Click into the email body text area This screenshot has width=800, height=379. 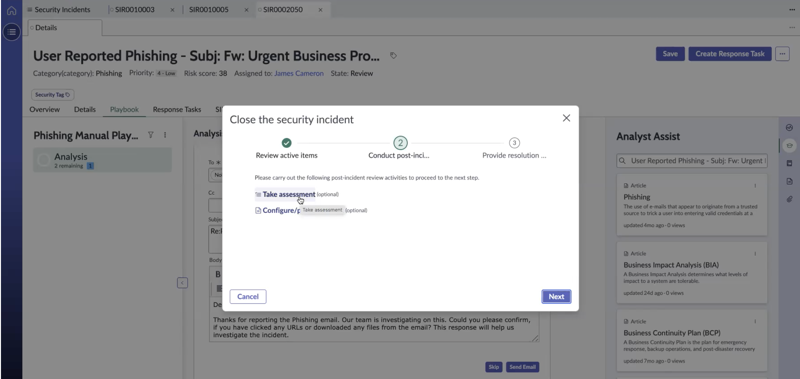point(374,321)
